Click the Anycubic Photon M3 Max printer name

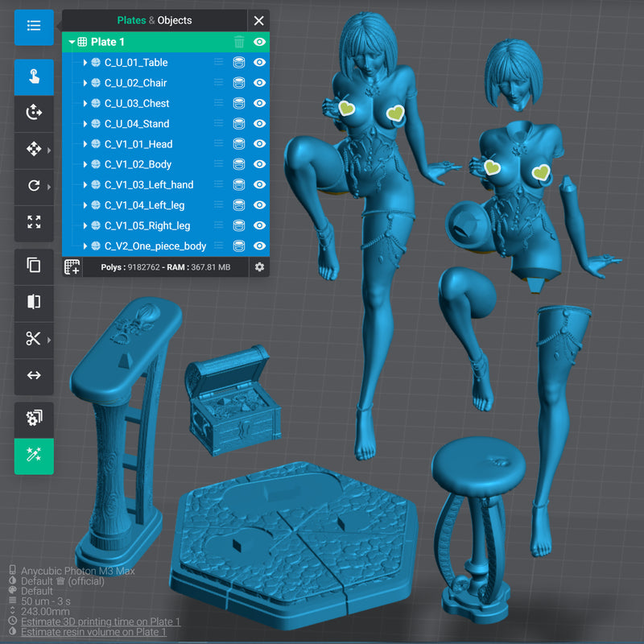point(77,571)
